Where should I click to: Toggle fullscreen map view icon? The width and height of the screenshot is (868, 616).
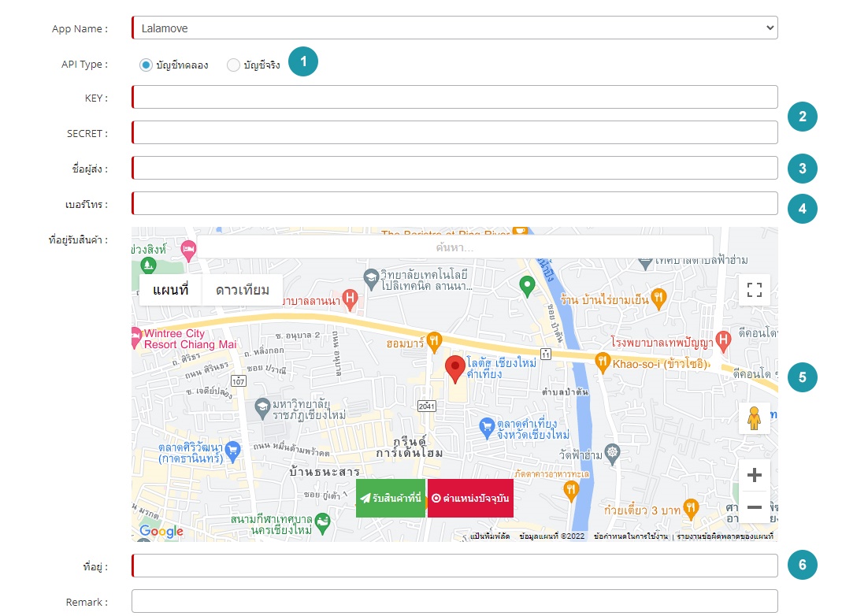754,289
